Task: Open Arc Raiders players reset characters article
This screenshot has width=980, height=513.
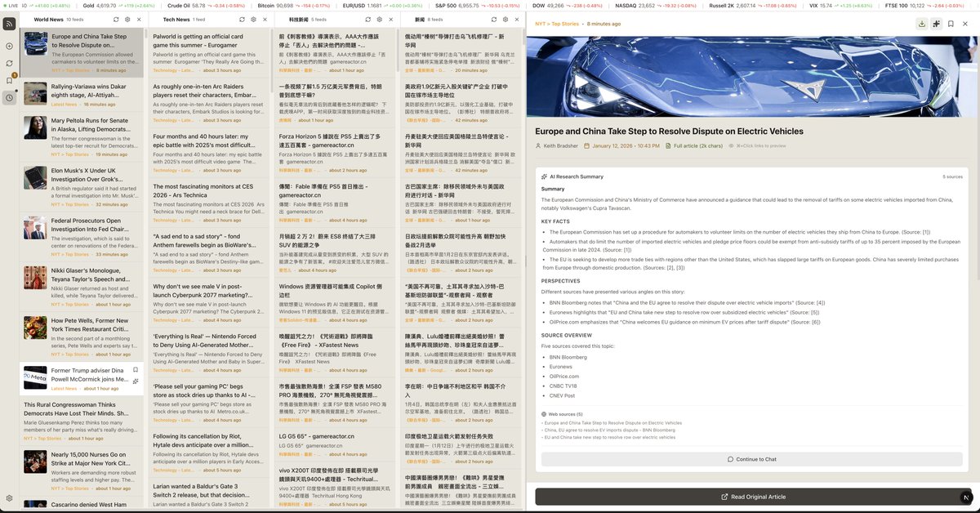Action: (209, 104)
